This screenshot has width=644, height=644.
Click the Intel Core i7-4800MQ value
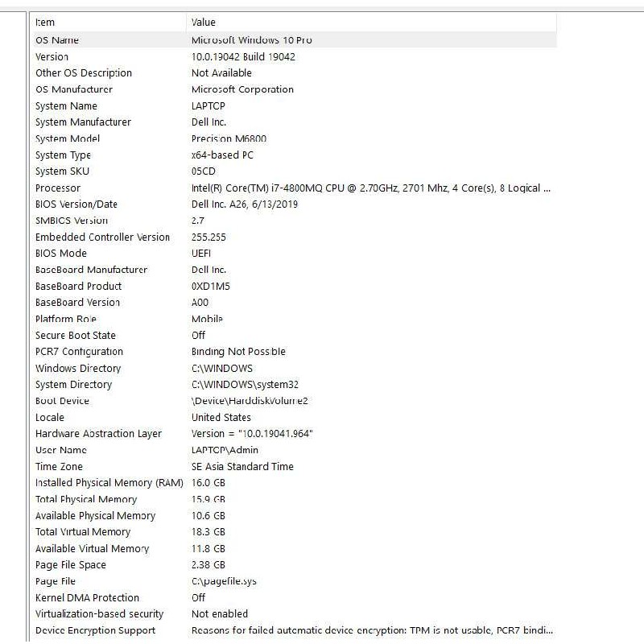[x=371, y=188]
